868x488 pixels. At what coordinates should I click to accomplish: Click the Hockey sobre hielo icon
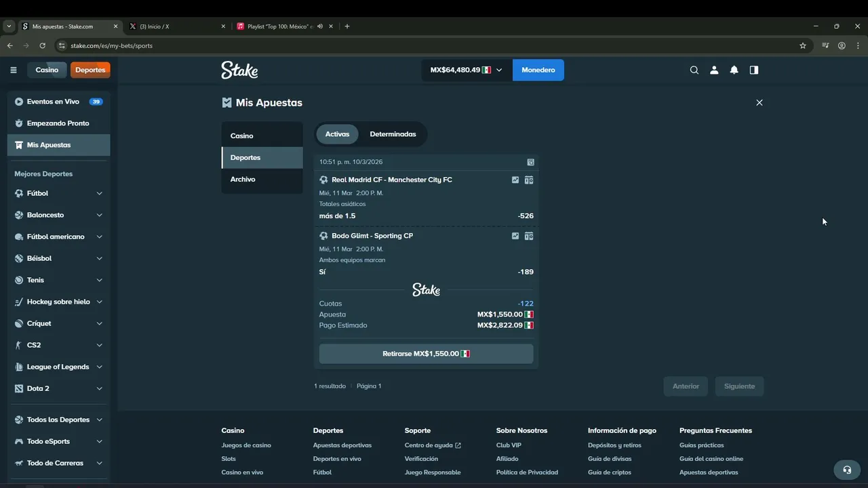(19, 302)
